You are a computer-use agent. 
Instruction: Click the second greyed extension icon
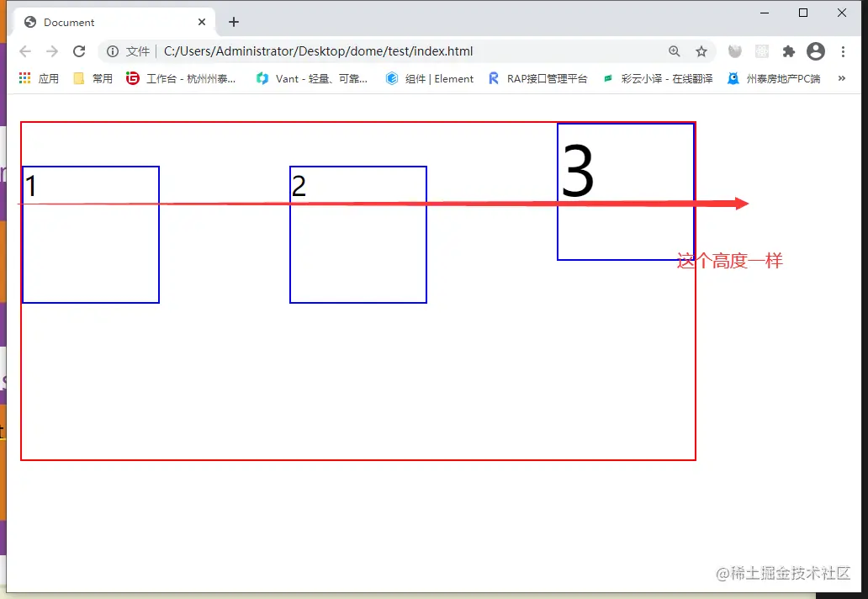pos(762,51)
